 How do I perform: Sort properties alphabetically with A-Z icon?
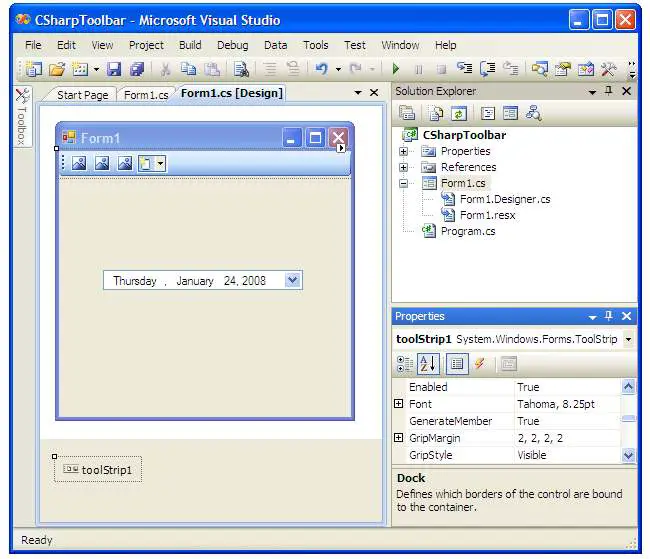(428, 364)
